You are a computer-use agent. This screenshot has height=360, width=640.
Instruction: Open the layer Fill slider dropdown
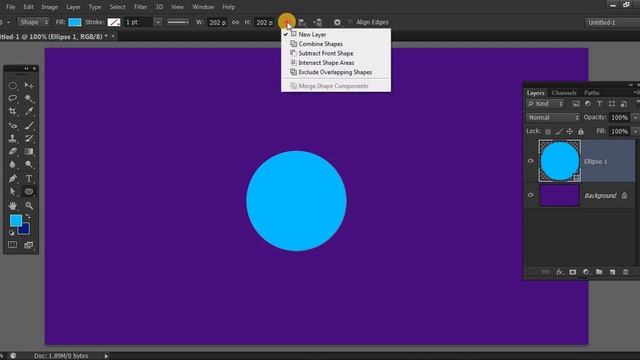635,131
